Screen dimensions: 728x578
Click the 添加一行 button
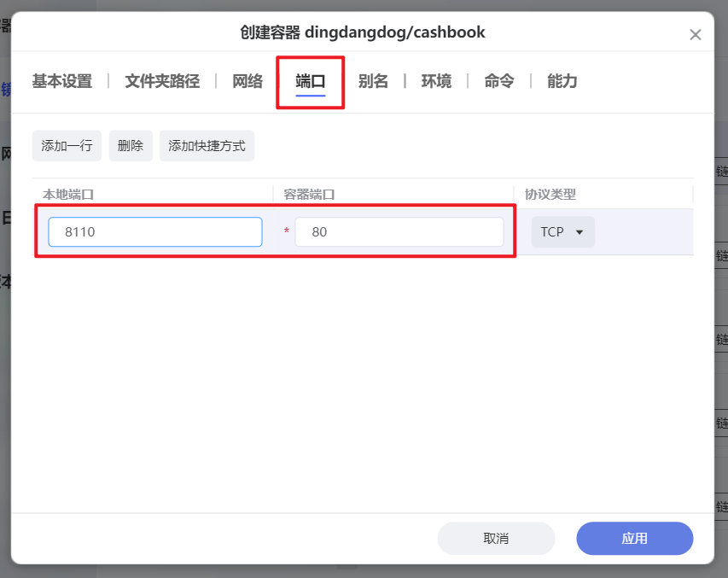tap(67, 146)
